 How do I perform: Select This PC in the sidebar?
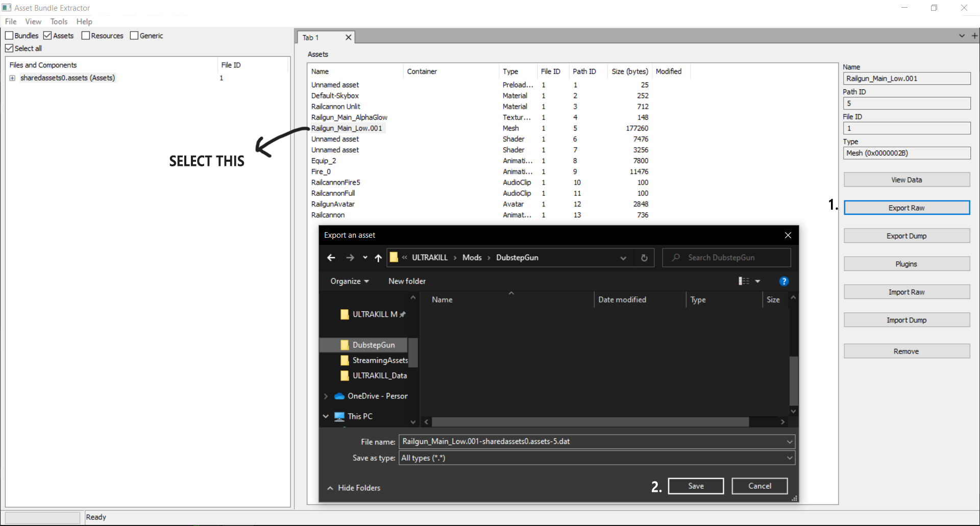tap(354, 416)
